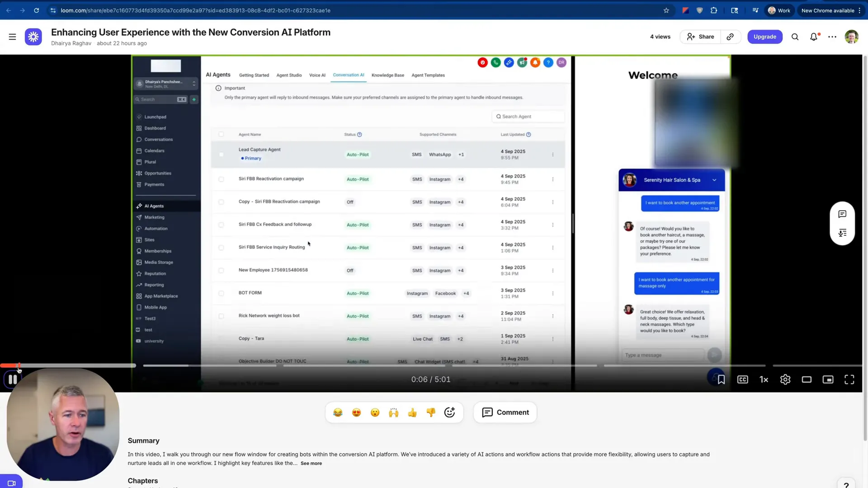The height and width of the screenshot is (488, 868).
Task: Open the Loom hamburger menu
Action: (x=12, y=37)
